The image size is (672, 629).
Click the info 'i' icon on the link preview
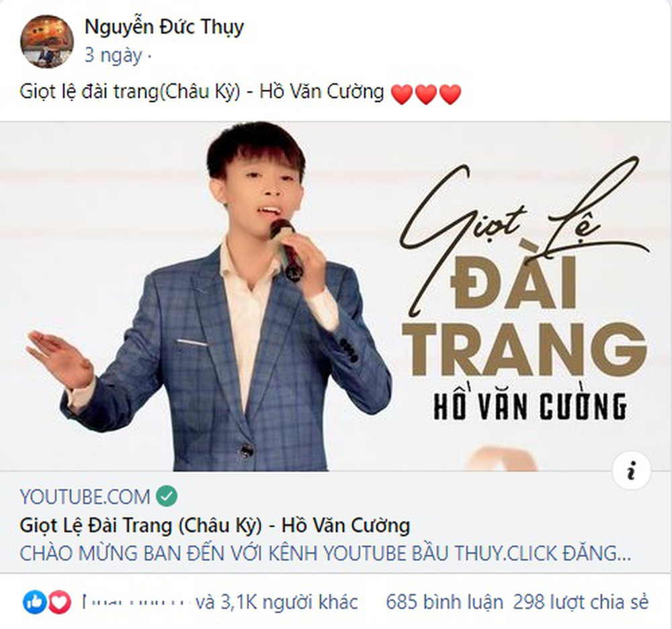click(x=631, y=470)
